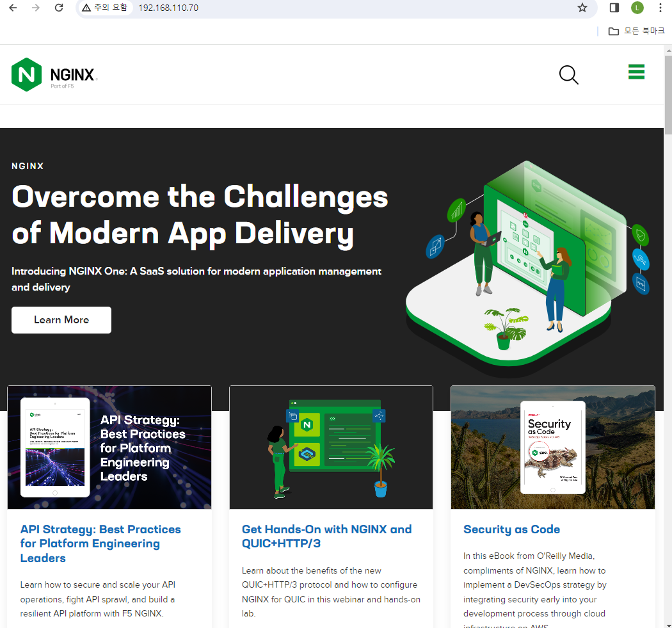Click the Learn More button

[x=61, y=320]
